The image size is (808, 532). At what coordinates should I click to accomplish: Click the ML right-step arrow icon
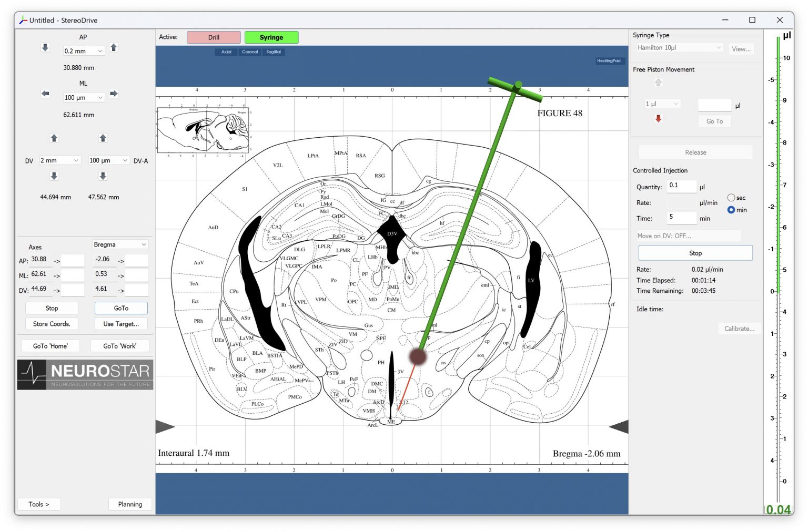(x=114, y=94)
